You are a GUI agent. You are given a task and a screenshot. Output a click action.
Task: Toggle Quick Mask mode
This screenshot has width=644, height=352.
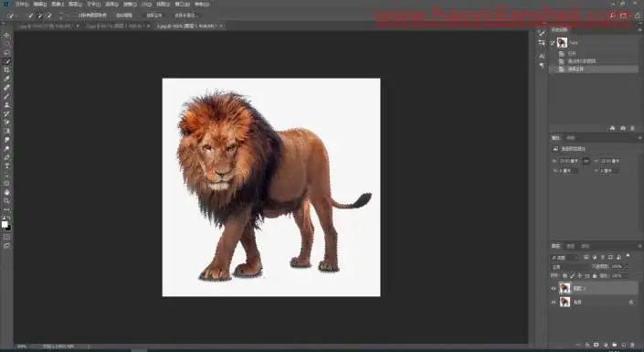click(x=6, y=237)
